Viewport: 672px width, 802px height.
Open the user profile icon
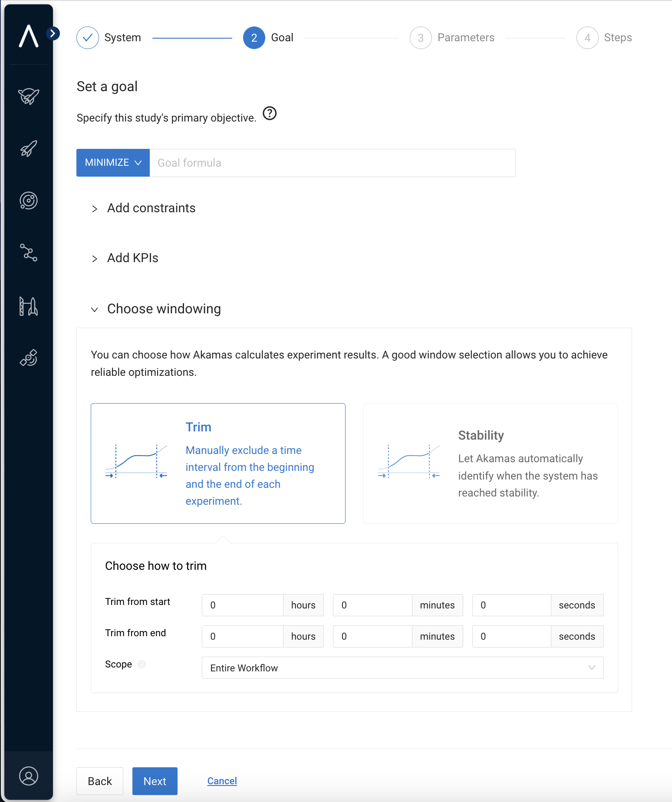coord(29,776)
